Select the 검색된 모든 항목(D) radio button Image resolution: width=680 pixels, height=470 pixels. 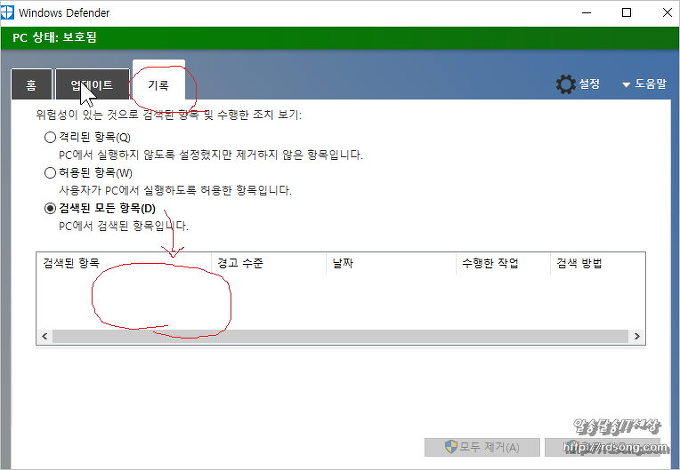[50, 208]
